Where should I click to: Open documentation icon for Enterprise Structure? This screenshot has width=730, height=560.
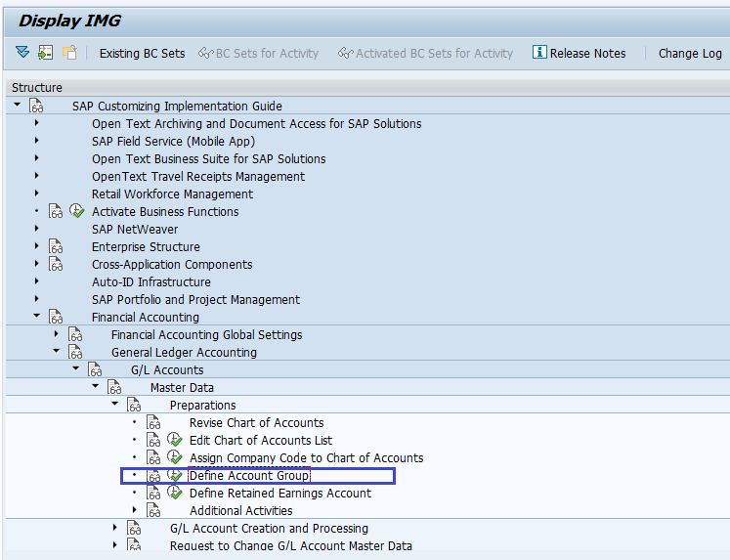click(x=56, y=246)
